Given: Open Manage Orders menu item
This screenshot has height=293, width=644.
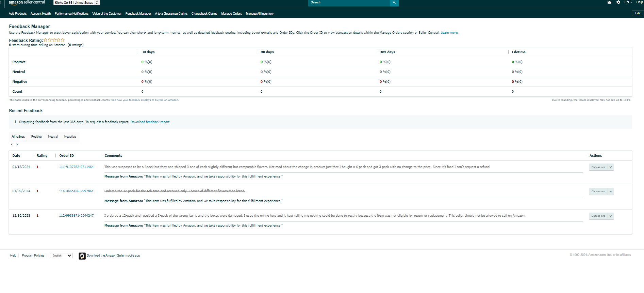Looking at the screenshot, I should click(x=231, y=14).
